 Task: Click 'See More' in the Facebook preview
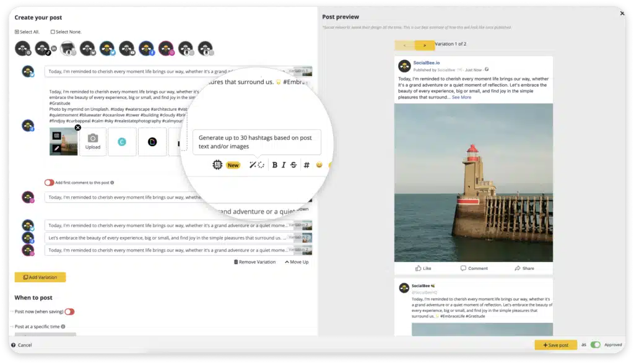click(461, 97)
